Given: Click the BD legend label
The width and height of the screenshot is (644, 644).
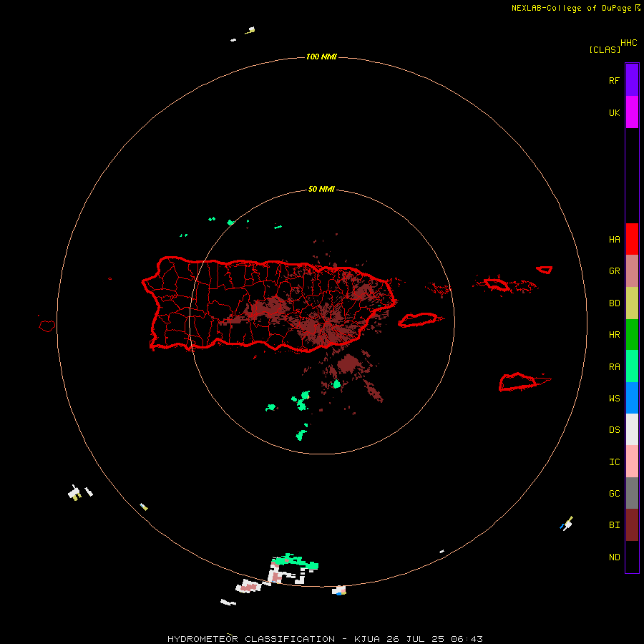Looking at the screenshot, I should point(614,303).
